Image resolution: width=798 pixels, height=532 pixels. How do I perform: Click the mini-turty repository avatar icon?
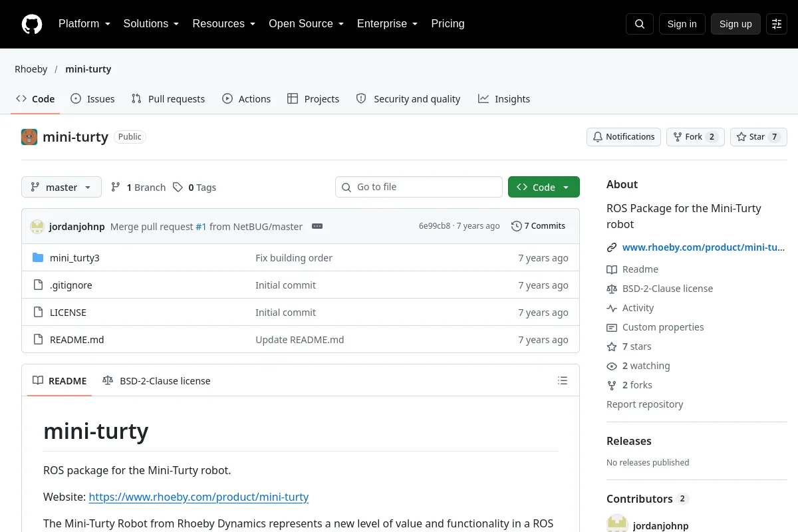pos(29,137)
